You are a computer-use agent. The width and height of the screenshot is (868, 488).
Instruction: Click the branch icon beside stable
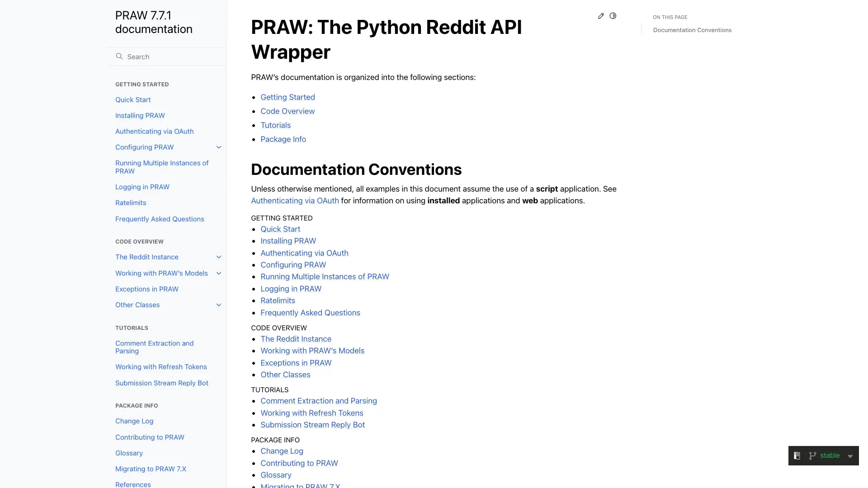coord(812,456)
